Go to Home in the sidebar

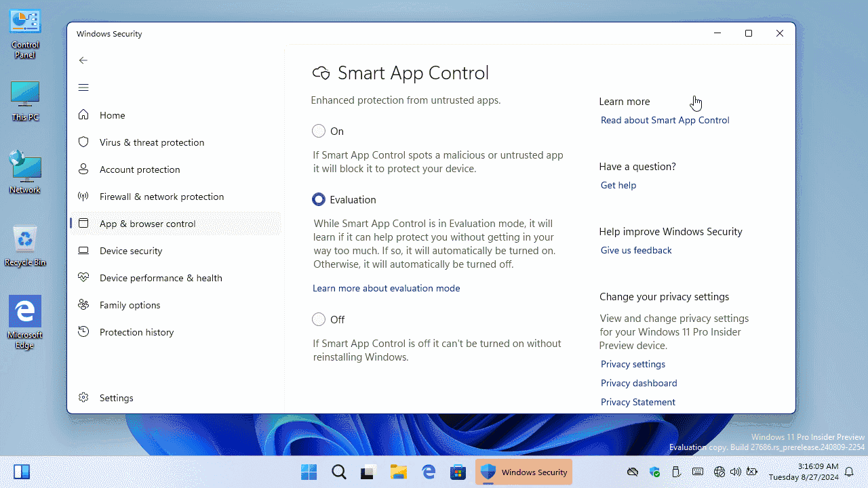coord(175,115)
